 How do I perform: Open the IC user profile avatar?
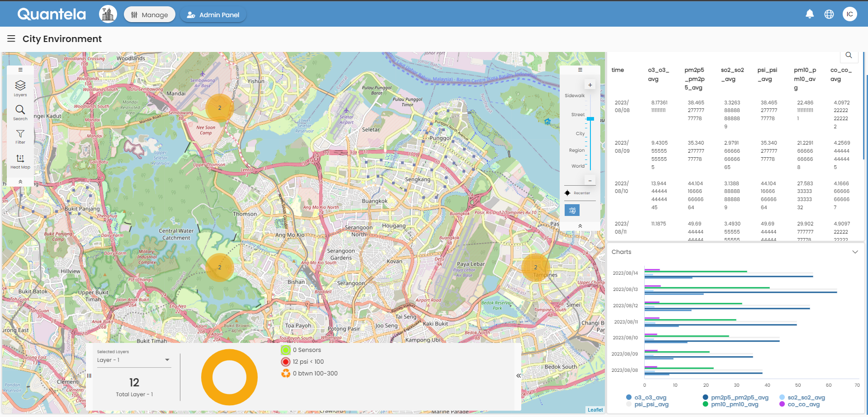click(850, 14)
